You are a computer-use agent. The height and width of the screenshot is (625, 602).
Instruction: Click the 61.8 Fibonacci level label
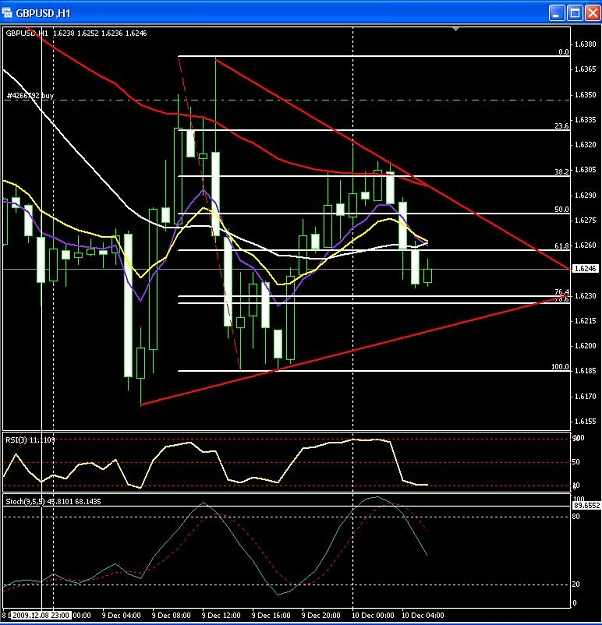(562, 246)
